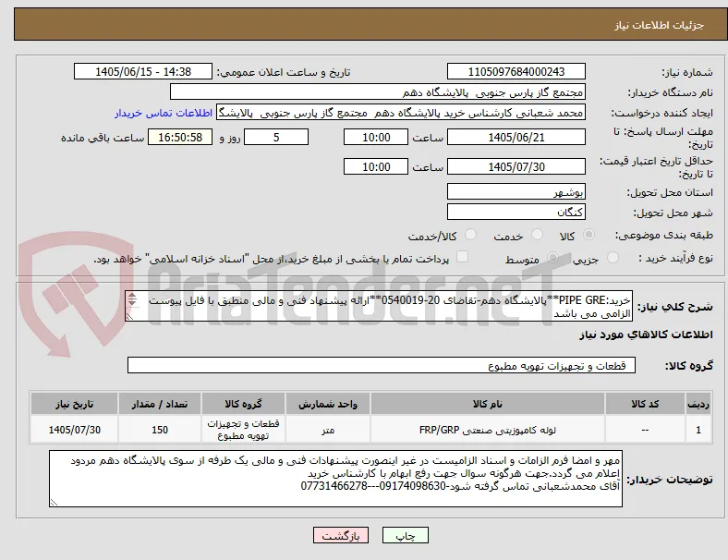Image resolution: width=728 pixels, height=560 pixels.
Task: Click the buyer organization name field
Action: pos(378,91)
